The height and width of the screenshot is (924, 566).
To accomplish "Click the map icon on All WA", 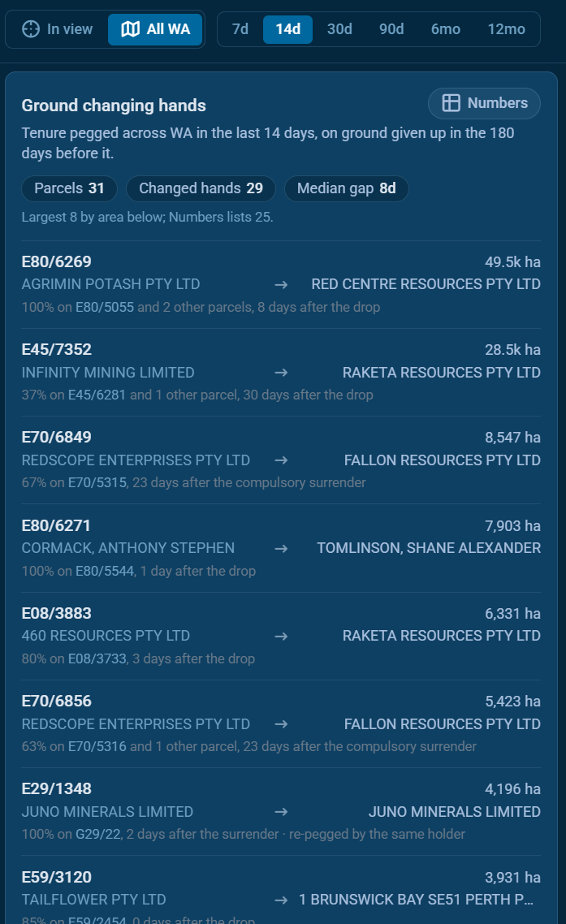I will pyautogui.click(x=130, y=29).
